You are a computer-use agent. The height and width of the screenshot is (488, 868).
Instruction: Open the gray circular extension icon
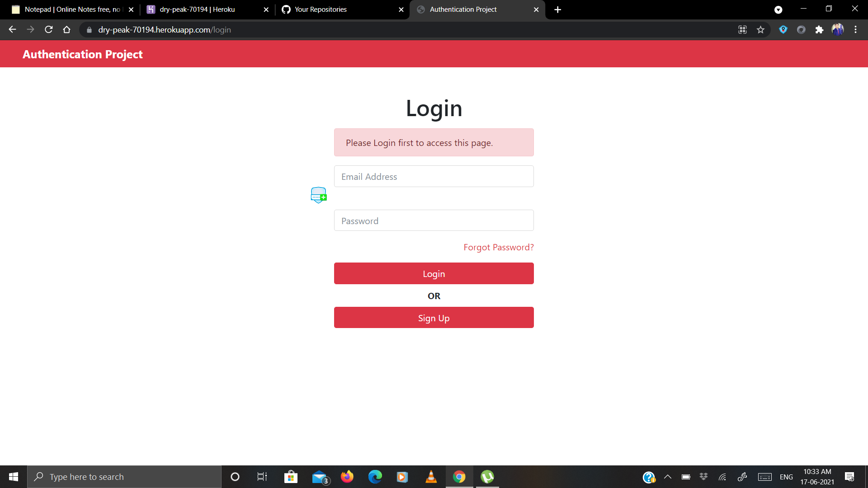[801, 30]
